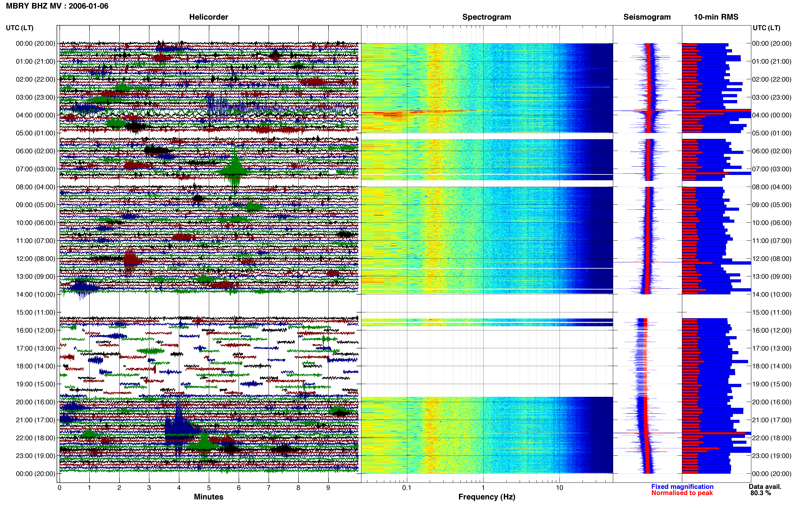Select the 'Seismogram' panel heading
The width and height of the screenshot is (812, 508).
647,17
